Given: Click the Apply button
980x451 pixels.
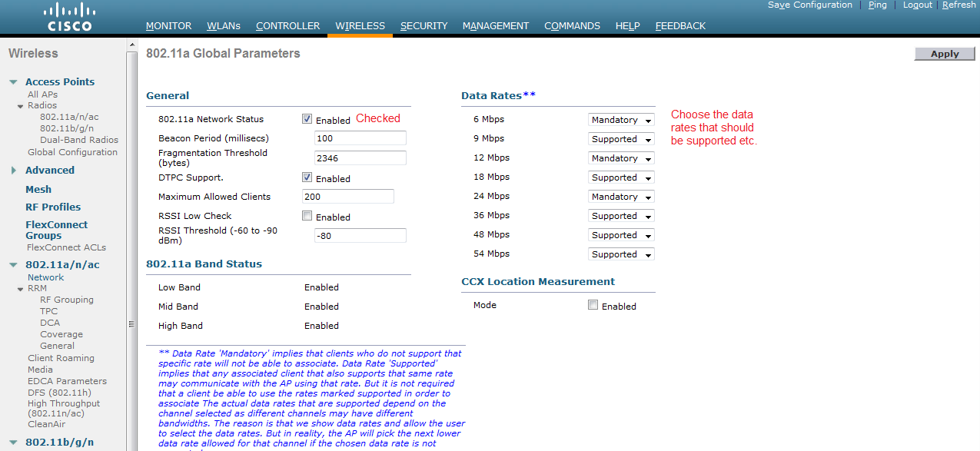Looking at the screenshot, I should (944, 54).
